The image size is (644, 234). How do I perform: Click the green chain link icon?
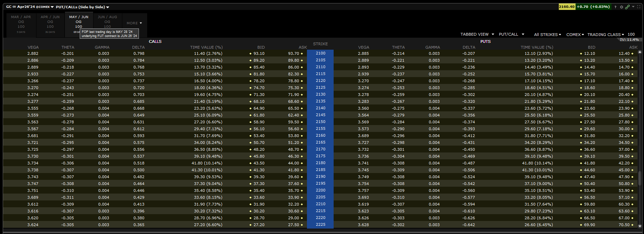(x=627, y=7)
